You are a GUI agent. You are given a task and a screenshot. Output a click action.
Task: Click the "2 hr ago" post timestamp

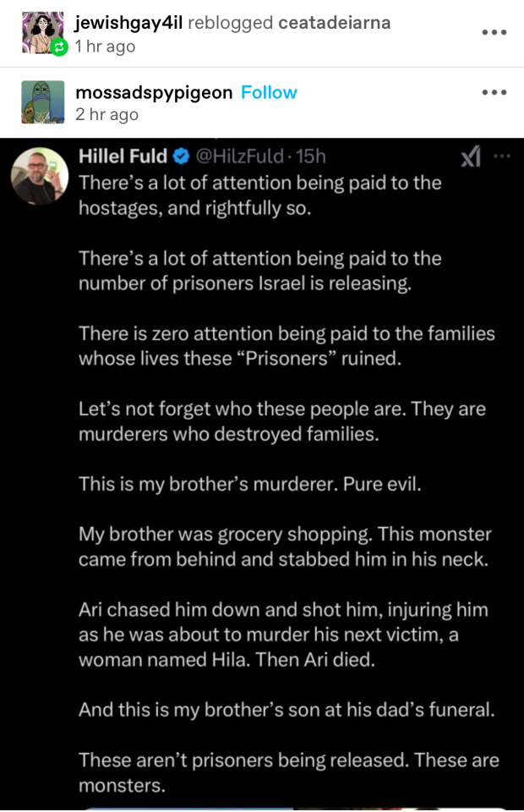click(x=106, y=114)
